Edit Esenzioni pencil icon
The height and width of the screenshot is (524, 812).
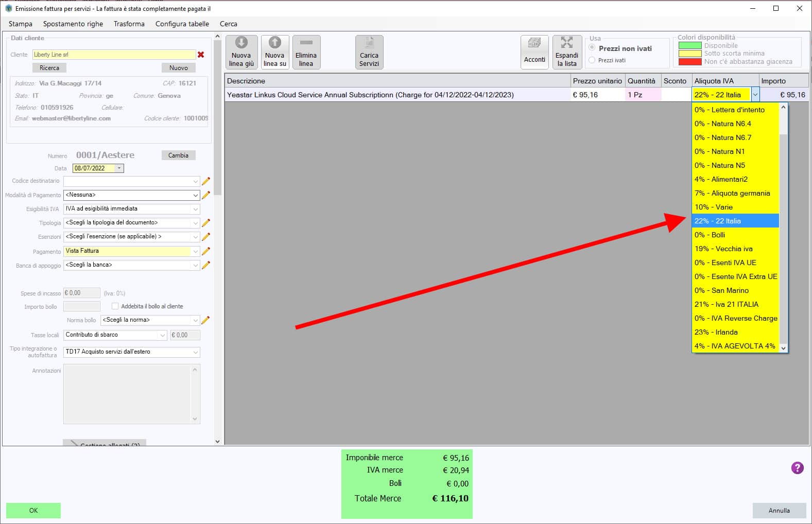[205, 237]
